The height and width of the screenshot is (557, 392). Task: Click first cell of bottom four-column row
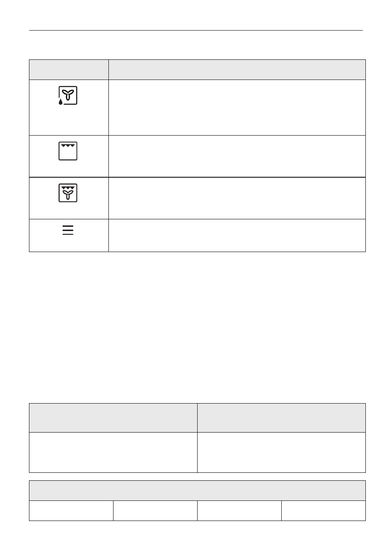click(x=71, y=510)
